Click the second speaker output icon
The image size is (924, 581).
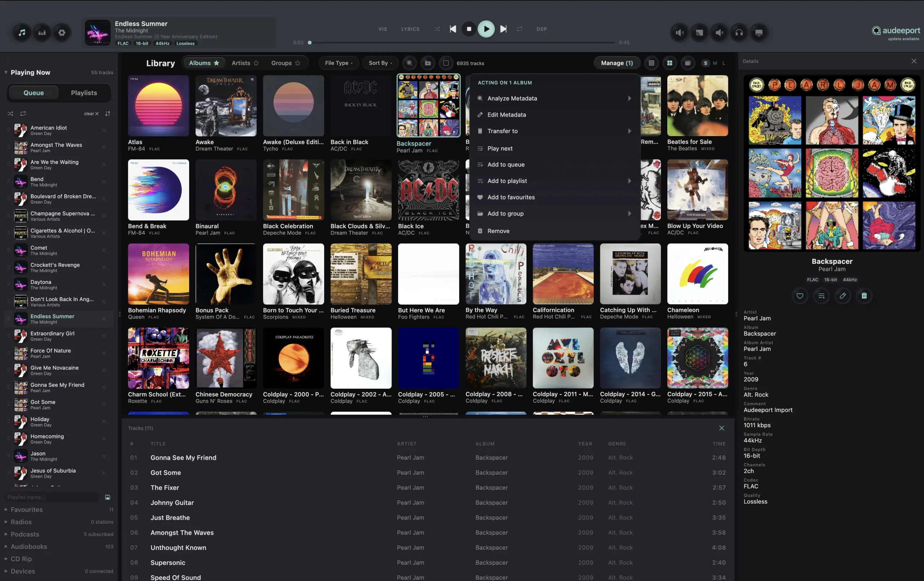pos(719,32)
